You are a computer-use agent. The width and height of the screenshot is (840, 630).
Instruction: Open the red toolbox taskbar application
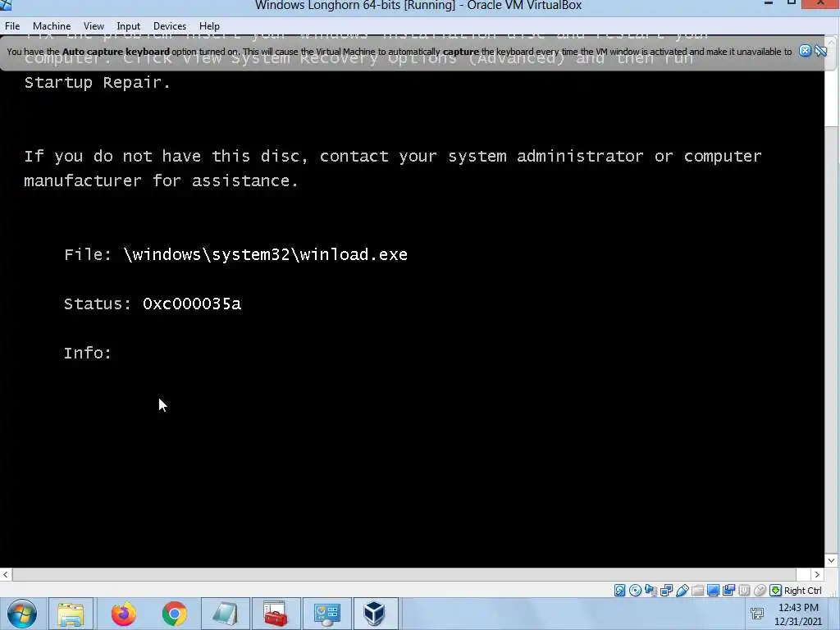276,614
